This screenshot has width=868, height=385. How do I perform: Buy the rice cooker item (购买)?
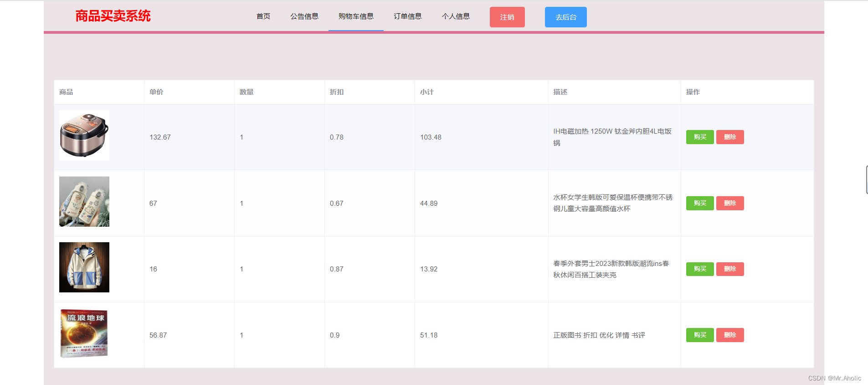(700, 137)
